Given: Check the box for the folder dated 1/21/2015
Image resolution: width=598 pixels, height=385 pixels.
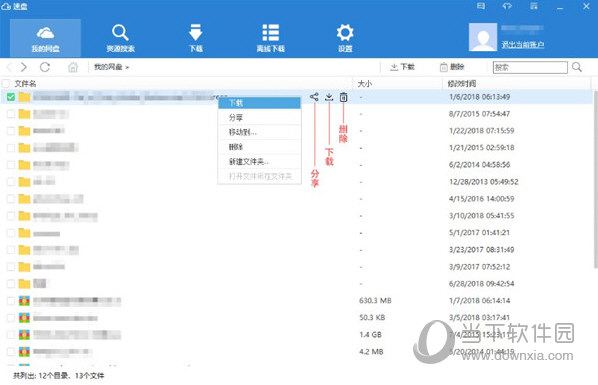Looking at the screenshot, I should 11,148.
